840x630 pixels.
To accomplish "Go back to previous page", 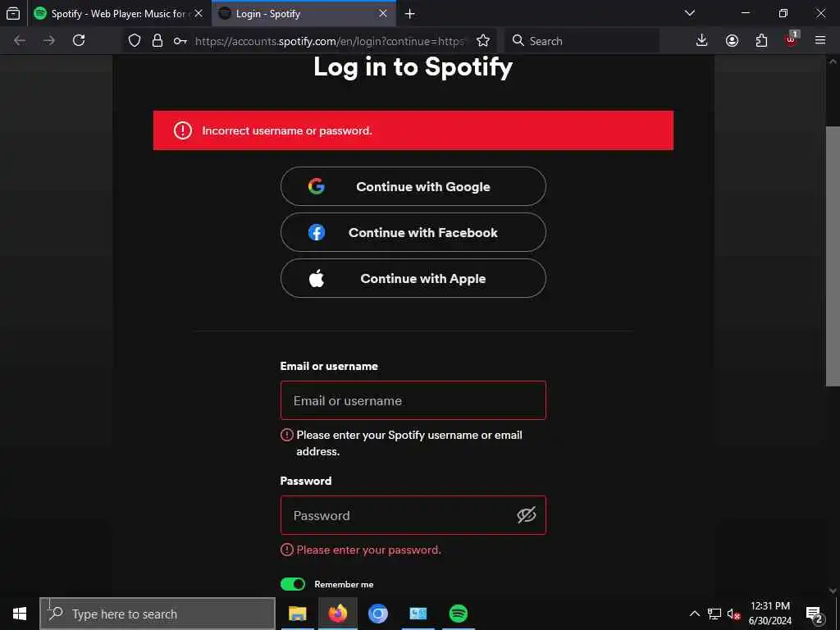I will [x=20, y=41].
